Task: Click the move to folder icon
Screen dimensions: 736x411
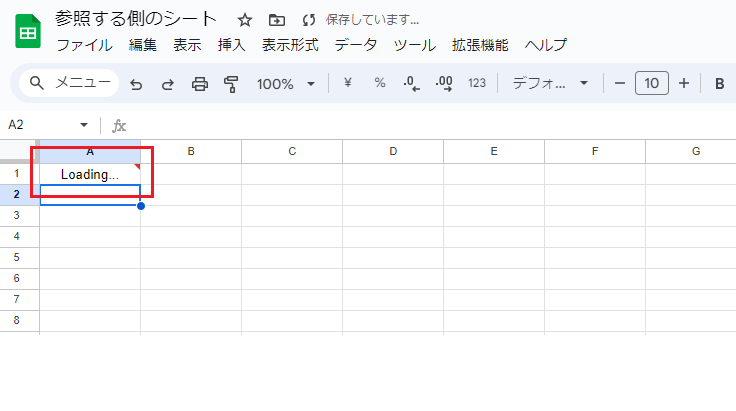Action: tap(276, 20)
